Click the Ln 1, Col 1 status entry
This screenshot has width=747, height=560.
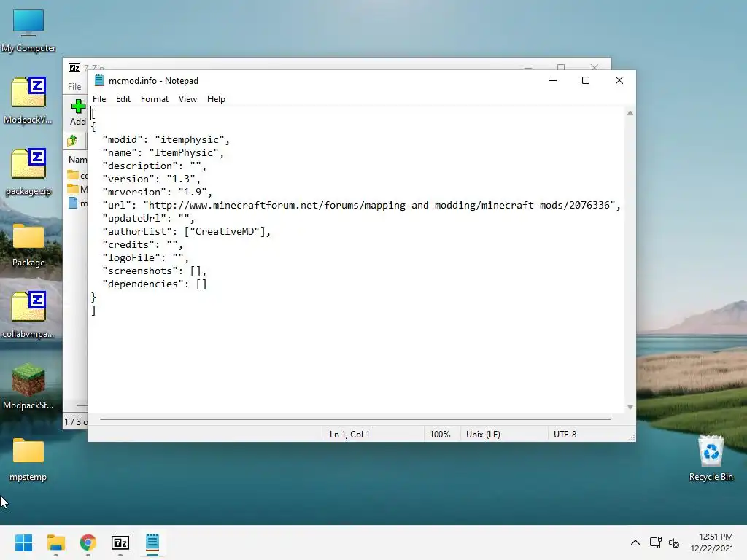pyautogui.click(x=349, y=435)
